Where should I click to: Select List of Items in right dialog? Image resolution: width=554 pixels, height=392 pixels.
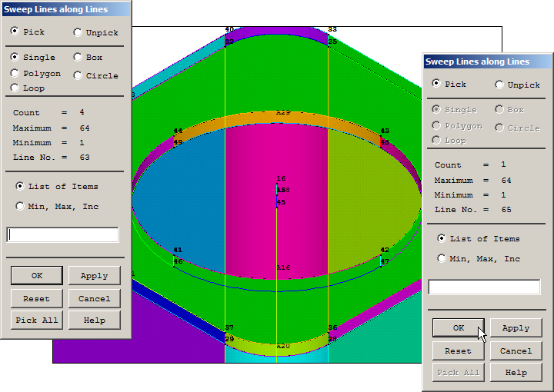442,238
